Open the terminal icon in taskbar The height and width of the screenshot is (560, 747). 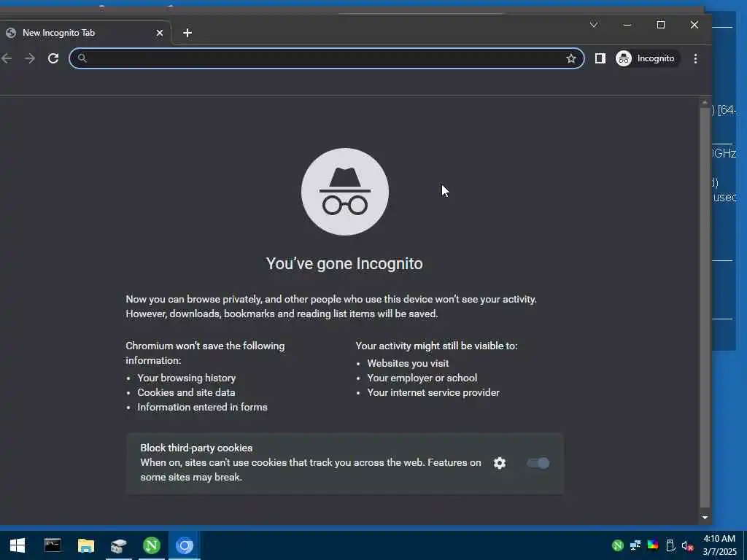(x=53, y=545)
